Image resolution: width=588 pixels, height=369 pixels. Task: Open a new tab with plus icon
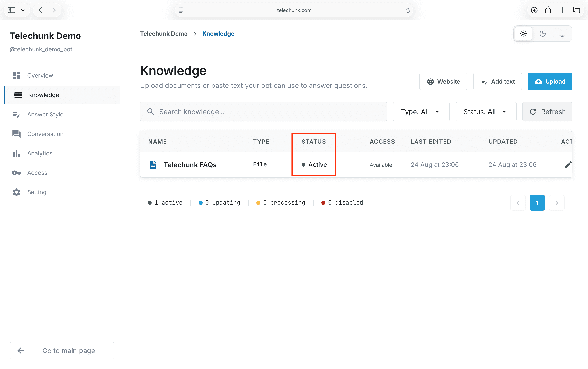(x=562, y=10)
